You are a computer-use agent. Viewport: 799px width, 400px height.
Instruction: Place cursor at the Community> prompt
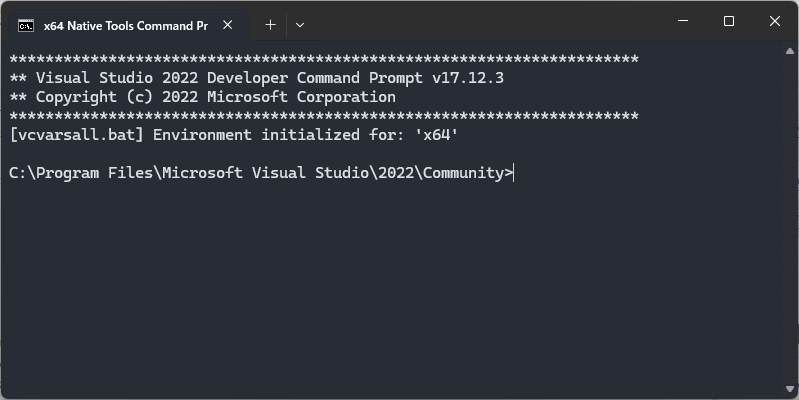click(514, 173)
